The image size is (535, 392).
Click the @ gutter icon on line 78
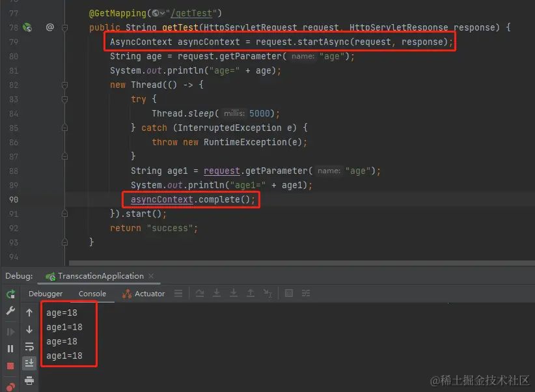tap(50, 27)
